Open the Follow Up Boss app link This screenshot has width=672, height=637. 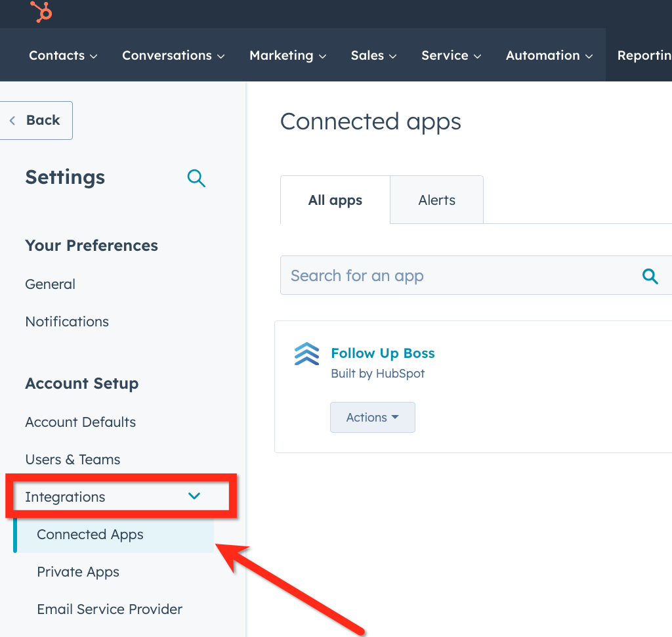coord(383,353)
